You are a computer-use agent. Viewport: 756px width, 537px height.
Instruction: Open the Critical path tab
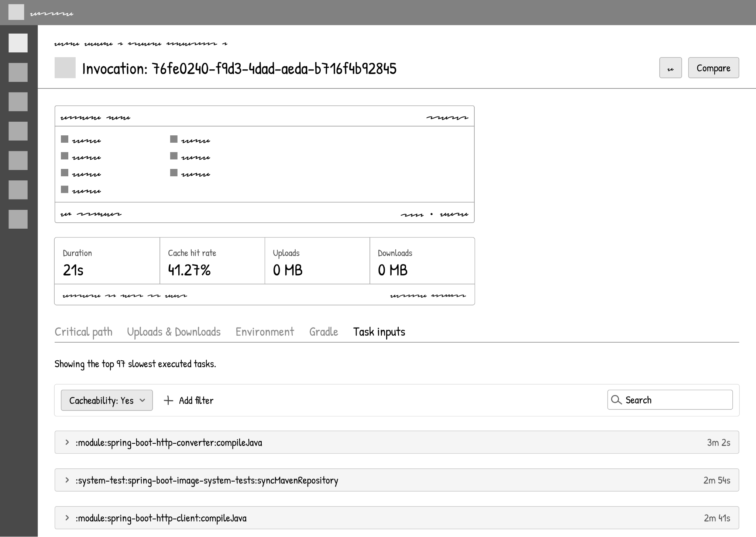pyautogui.click(x=83, y=332)
